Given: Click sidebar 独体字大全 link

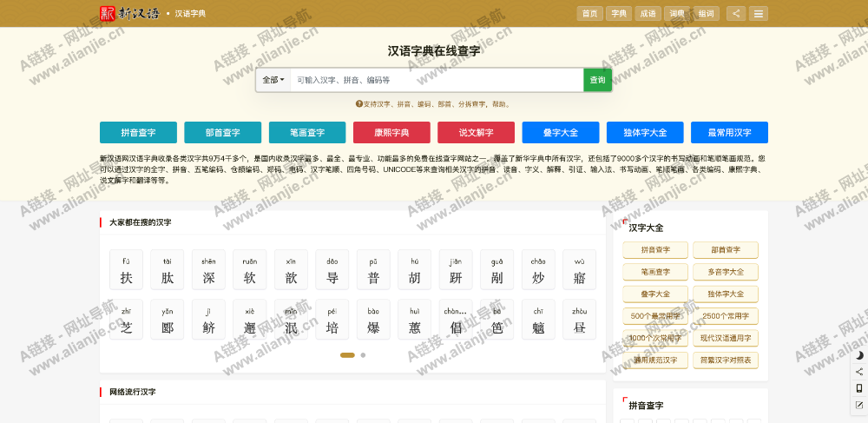Looking at the screenshot, I should coord(726,294).
